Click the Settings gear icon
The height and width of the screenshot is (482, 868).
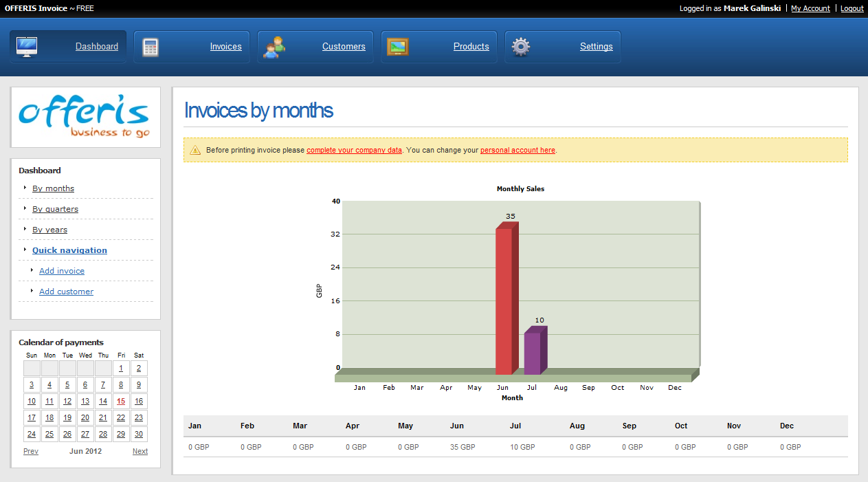coord(521,47)
